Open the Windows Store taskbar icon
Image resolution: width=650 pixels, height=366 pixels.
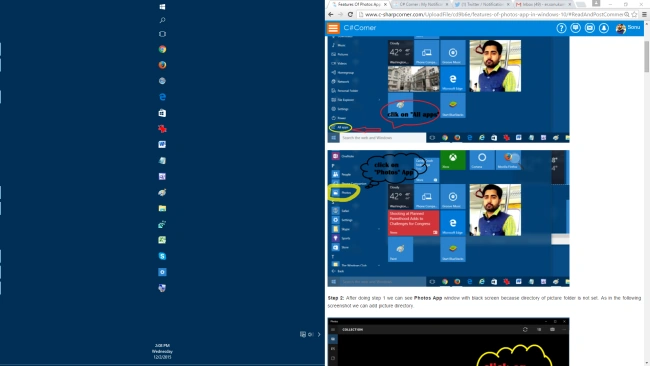point(162,113)
